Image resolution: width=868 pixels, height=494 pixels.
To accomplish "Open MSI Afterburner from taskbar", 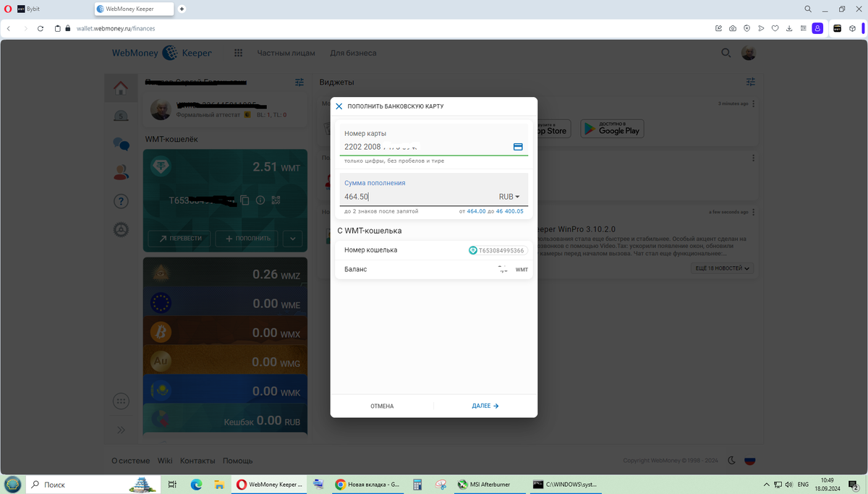I will point(488,485).
